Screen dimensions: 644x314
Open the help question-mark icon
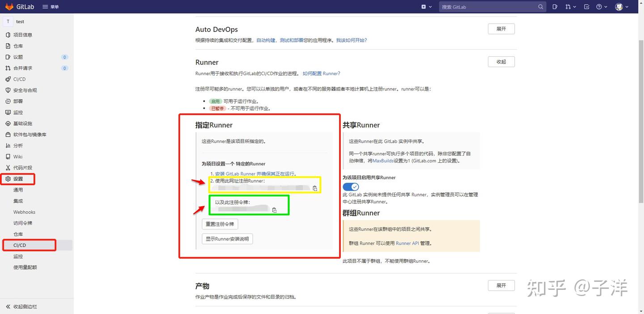(x=600, y=7)
